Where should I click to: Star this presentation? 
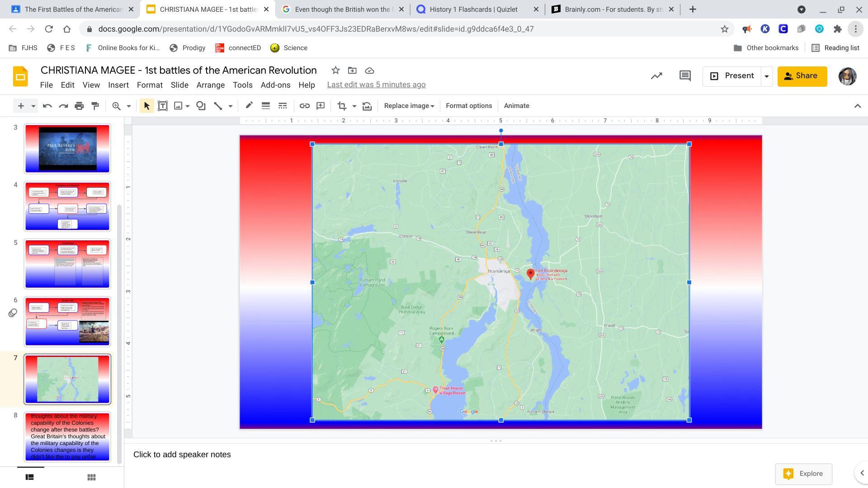(335, 70)
